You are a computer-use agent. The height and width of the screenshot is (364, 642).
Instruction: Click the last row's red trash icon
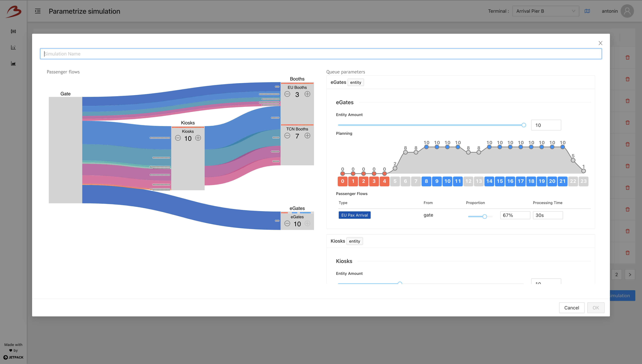click(x=627, y=253)
